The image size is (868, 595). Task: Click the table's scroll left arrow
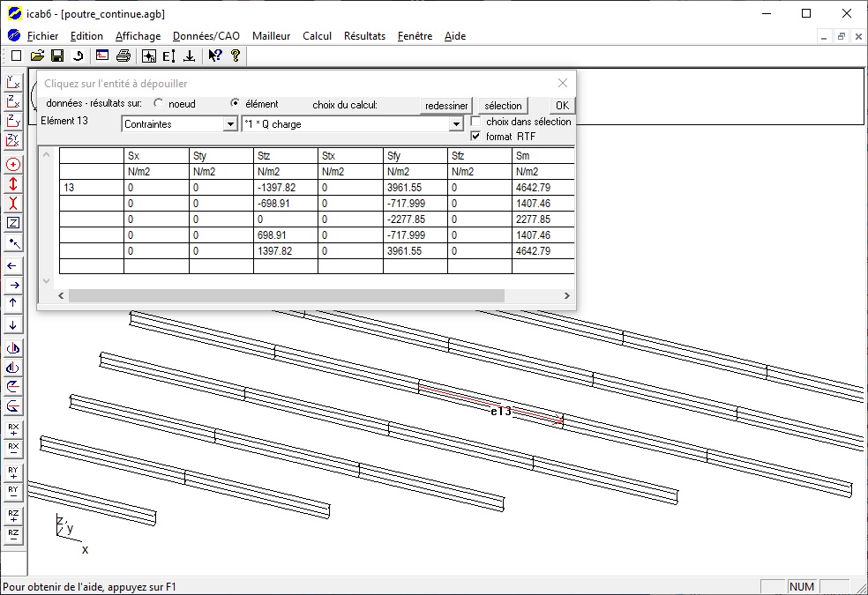click(61, 296)
